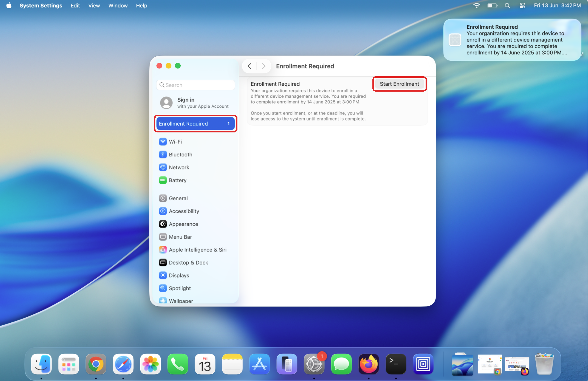The height and width of the screenshot is (381, 588).
Task: Open Photos app in the Dock
Action: (x=150, y=364)
